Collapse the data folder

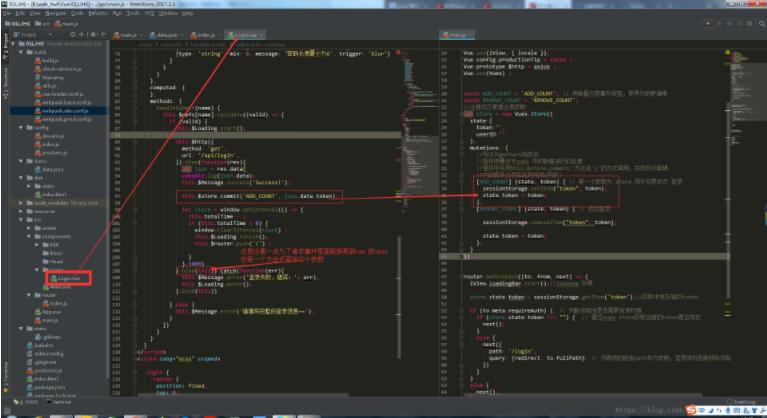coord(21,161)
